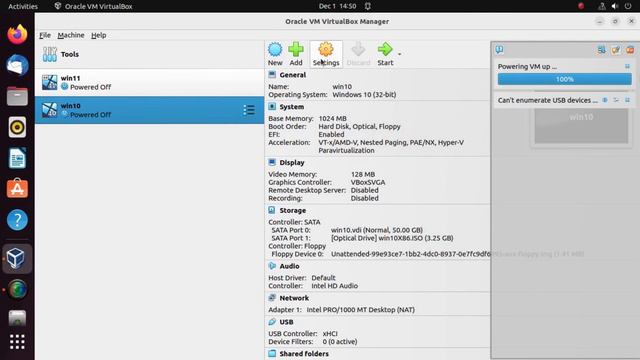The width and height of the screenshot is (640, 360).
Task: Click the Display monitor icon
Action: click(272, 162)
